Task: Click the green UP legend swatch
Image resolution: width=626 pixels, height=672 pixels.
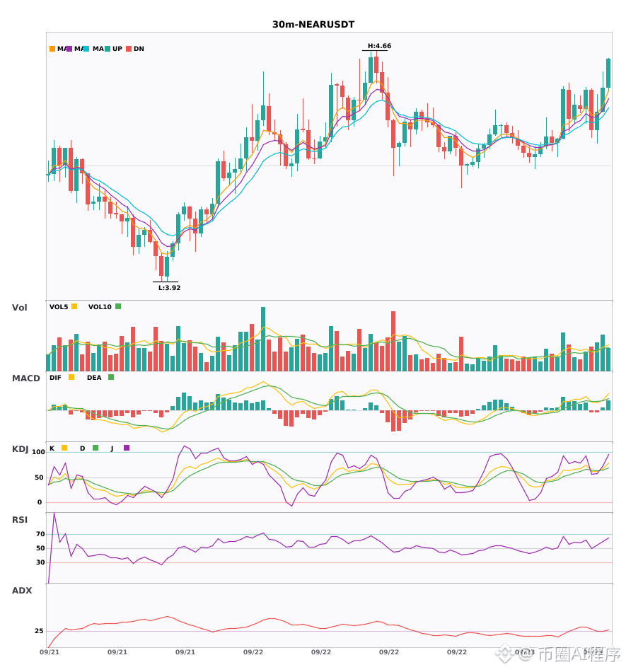Action: coord(108,49)
